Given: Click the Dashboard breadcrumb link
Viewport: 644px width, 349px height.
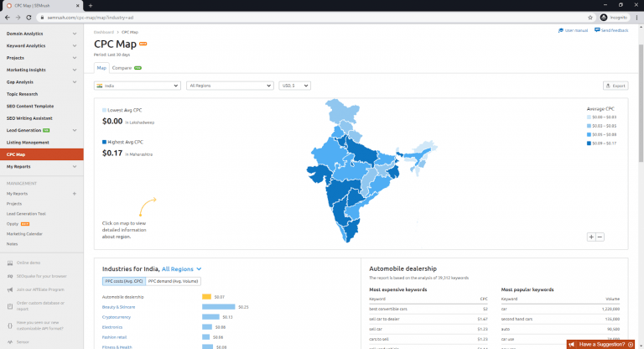Looking at the screenshot, I should pyautogui.click(x=103, y=32).
